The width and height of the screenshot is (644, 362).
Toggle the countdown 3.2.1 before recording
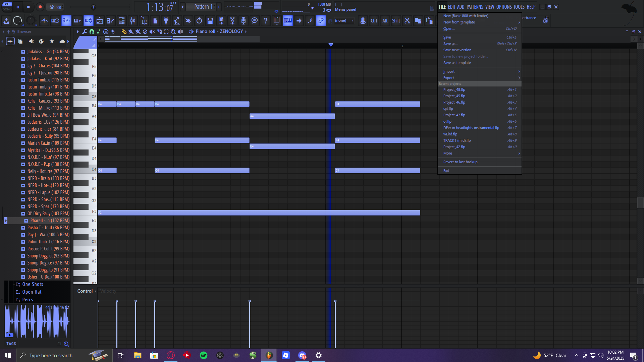pyautogui.click(x=66, y=21)
